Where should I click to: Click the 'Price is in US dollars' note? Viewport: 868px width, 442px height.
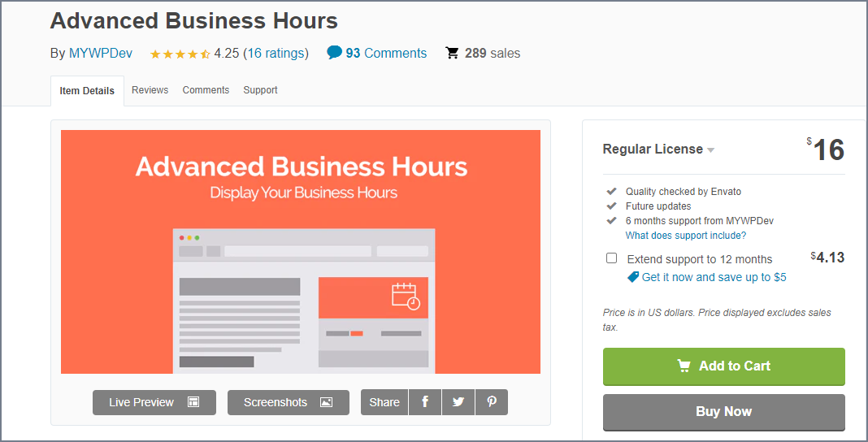pos(717,320)
